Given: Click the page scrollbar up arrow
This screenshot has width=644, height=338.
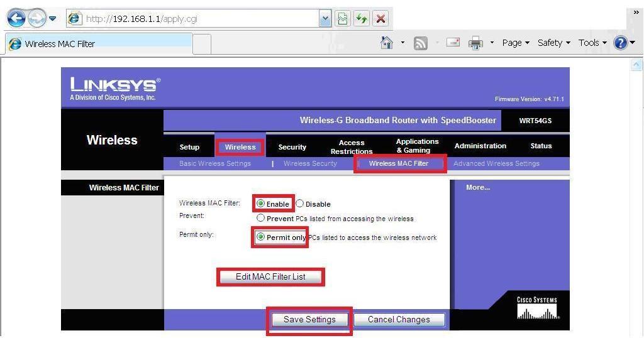Looking at the screenshot, I should (x=636, y=65).
